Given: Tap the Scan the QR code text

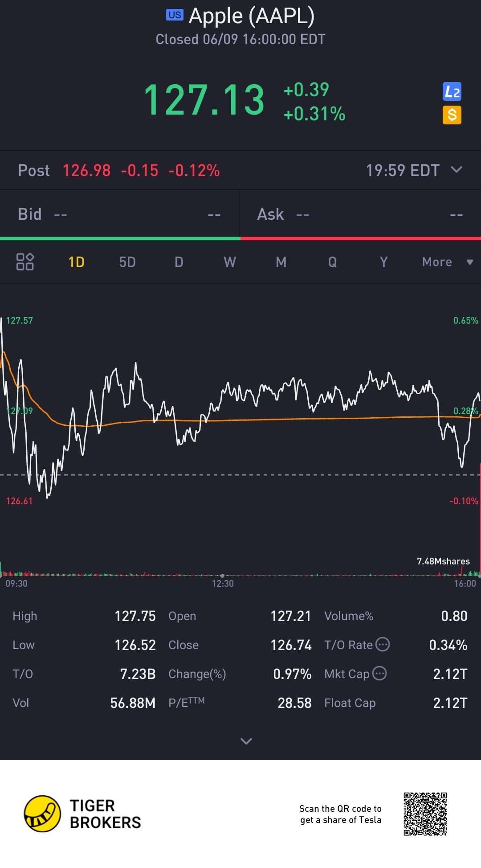Looking at the screenshot, I should 341,814.
